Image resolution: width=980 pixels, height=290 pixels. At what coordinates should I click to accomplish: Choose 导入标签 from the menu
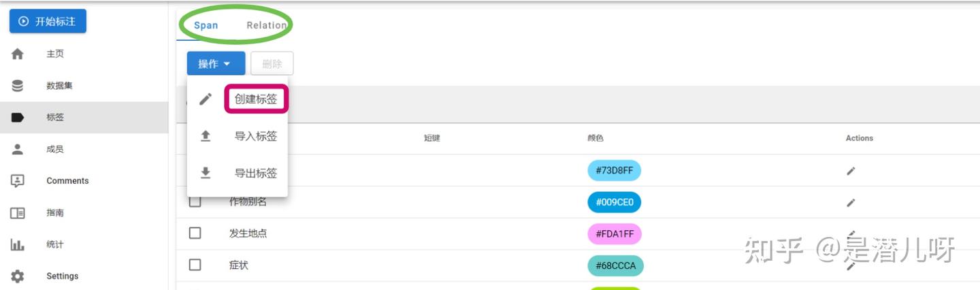point(255,136)
